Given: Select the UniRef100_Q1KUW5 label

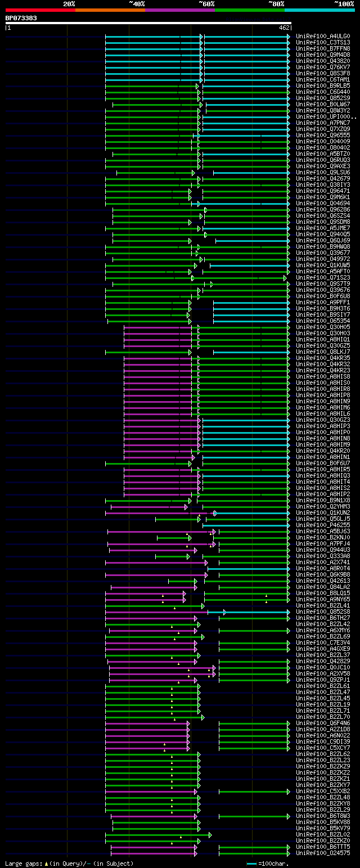Looking at the screenshot, I should tap(323, 265).
